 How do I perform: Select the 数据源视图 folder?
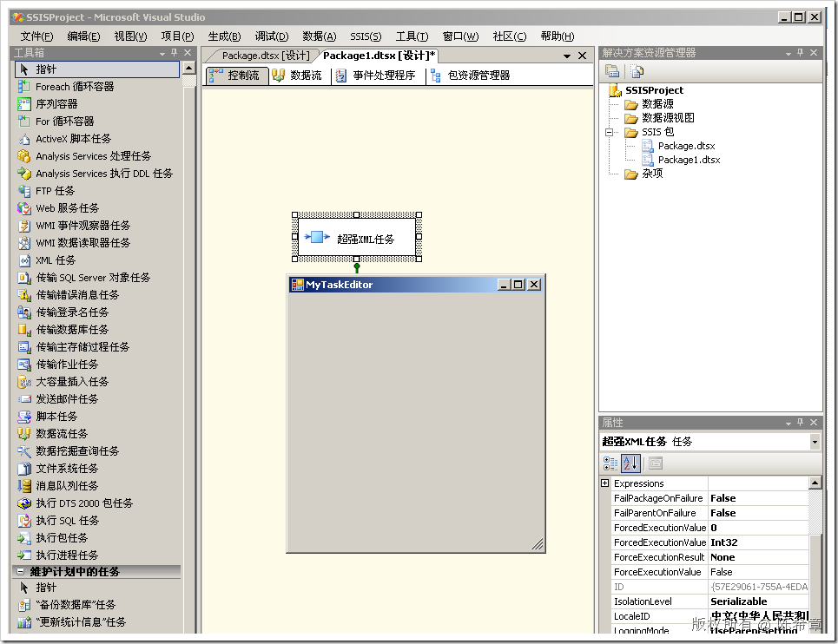[x=668, y=117]
